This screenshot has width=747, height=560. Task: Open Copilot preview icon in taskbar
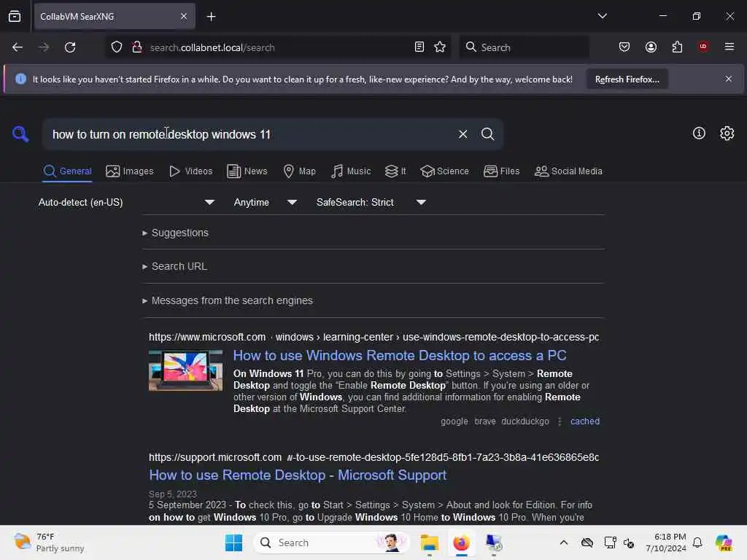pyautogui.click(x=724, y=542)
